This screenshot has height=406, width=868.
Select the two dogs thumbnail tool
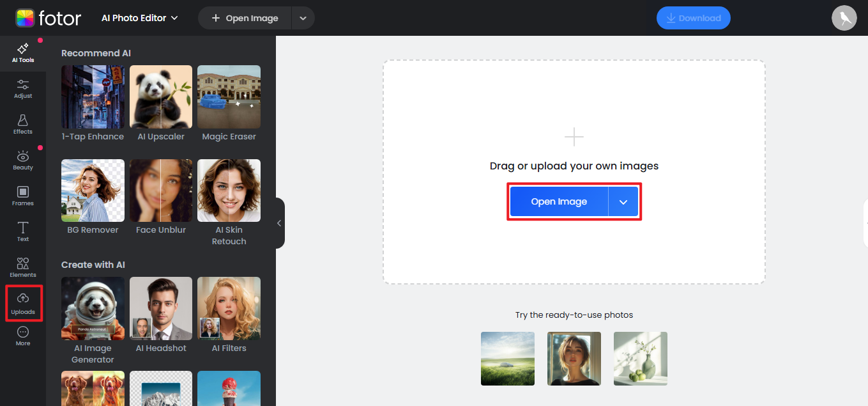[x=93, y=389]
